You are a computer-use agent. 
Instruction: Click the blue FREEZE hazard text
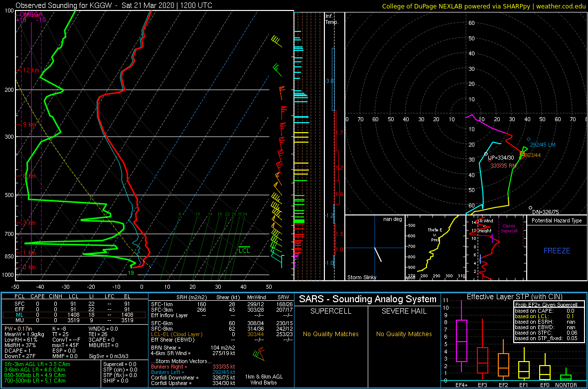click(x=557, y=250)
